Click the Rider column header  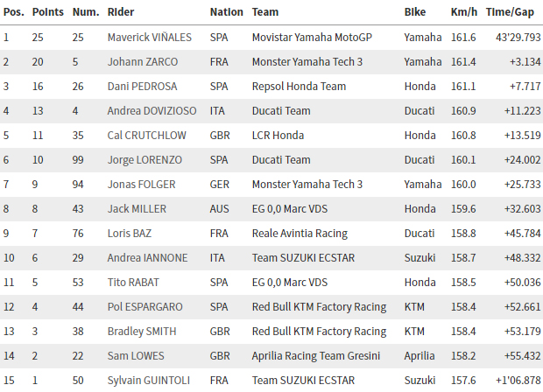tap(121, 13)
